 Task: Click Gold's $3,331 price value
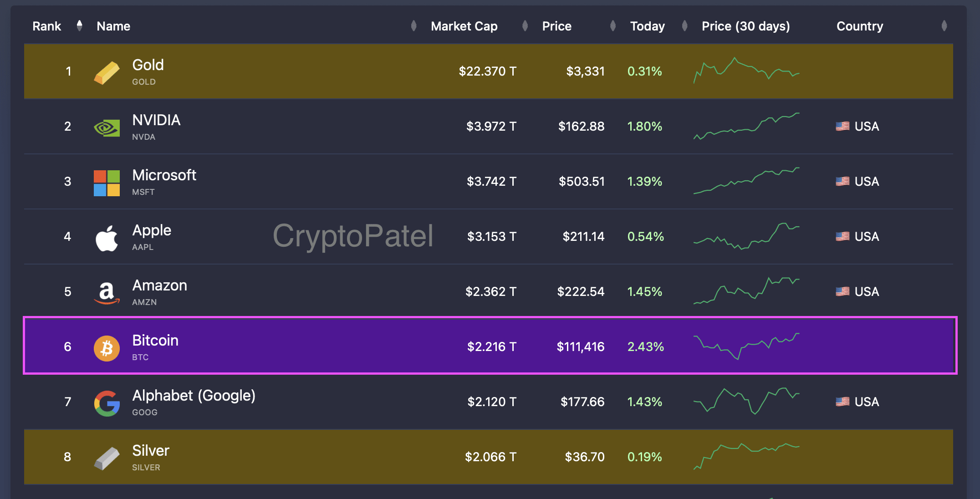point(585,71)
